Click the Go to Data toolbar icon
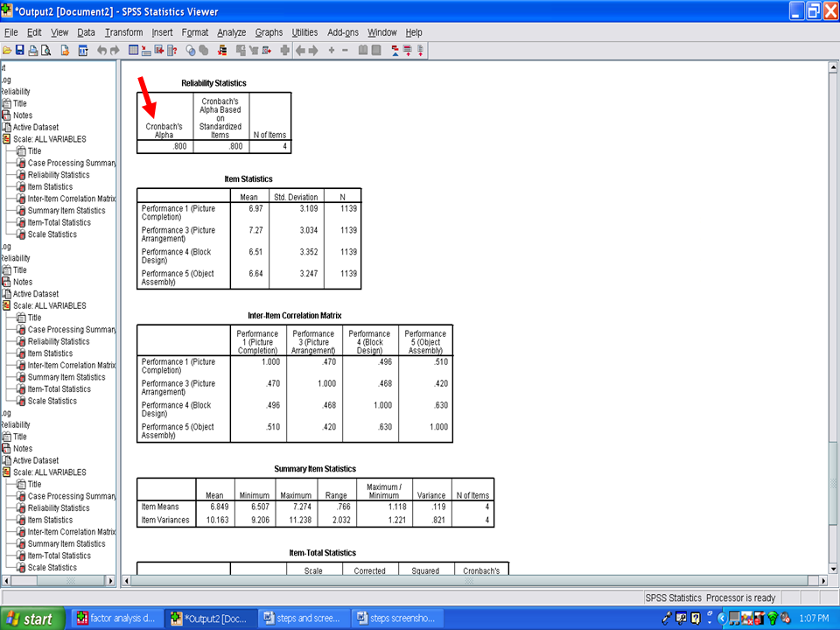The image size is (840, 630). point(131,51)
